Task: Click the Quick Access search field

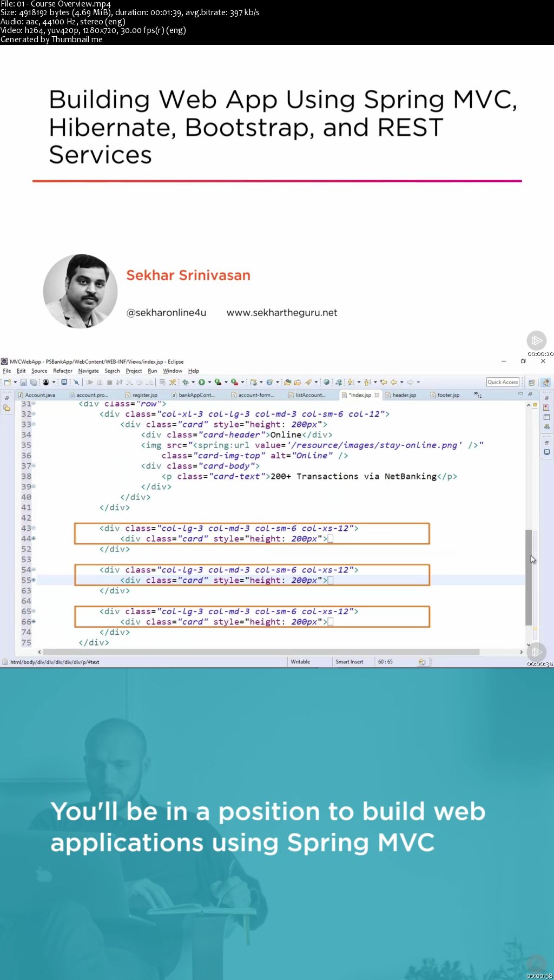Action: (x=503, y=382)
